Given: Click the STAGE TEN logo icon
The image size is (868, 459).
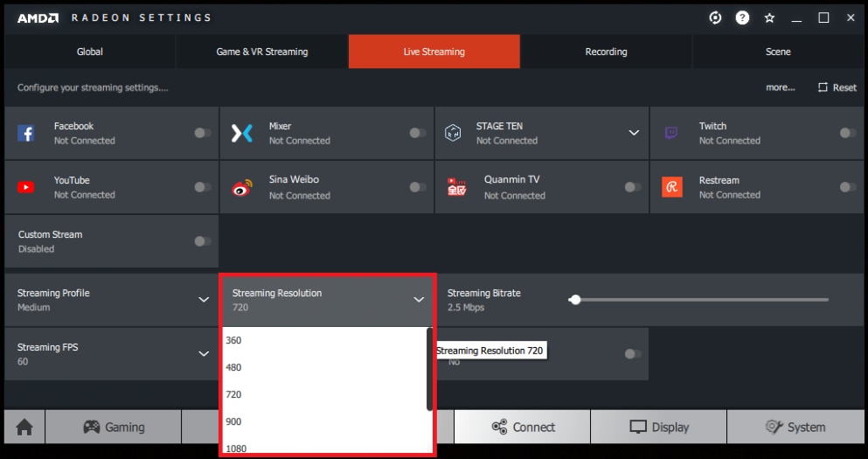Looking at the screenshot, I should click(453, 133).
